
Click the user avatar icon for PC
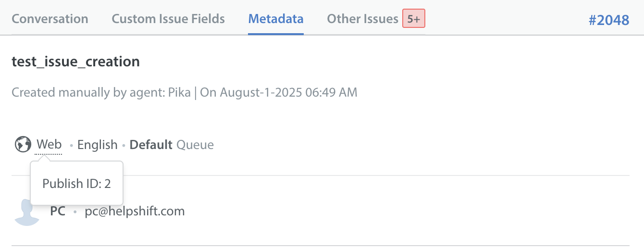coord(27,212)
